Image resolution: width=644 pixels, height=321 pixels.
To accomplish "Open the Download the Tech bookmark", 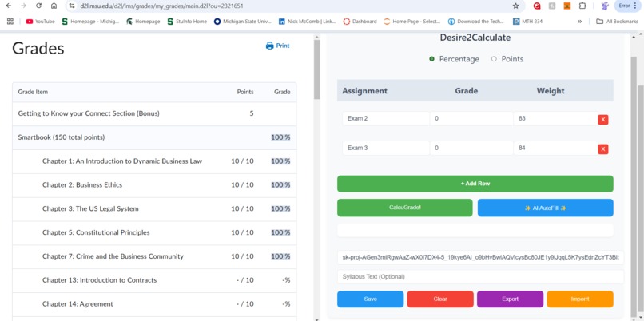I will pos(476,22).
